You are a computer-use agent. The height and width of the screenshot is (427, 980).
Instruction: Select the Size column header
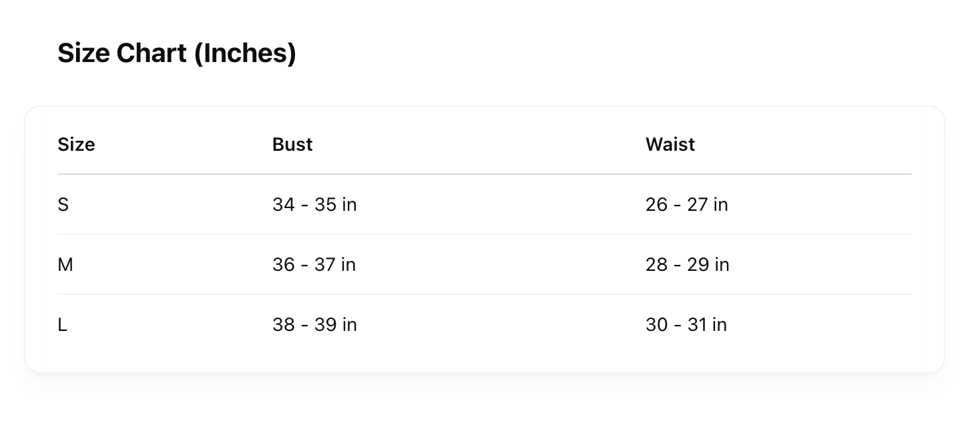[76, 145]
